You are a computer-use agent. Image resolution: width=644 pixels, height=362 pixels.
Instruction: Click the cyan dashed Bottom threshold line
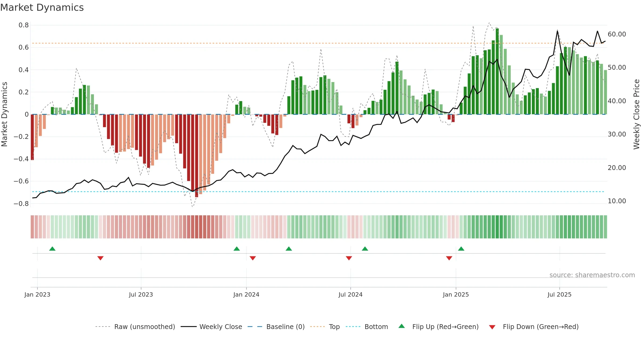pos(318,192)
